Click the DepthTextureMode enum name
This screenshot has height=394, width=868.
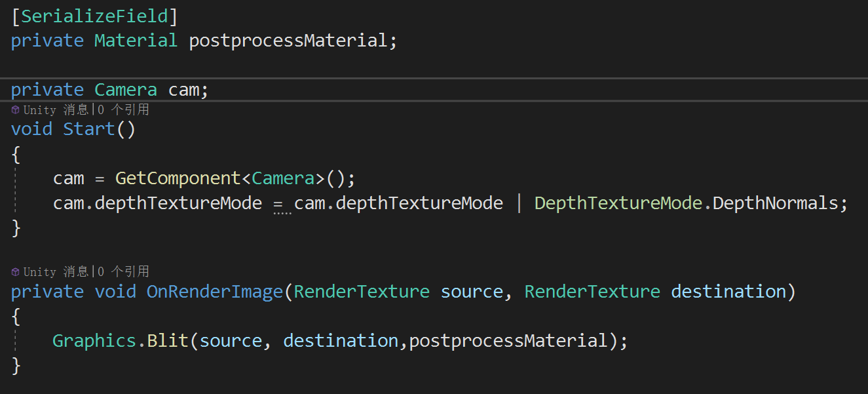pos(618,203)
